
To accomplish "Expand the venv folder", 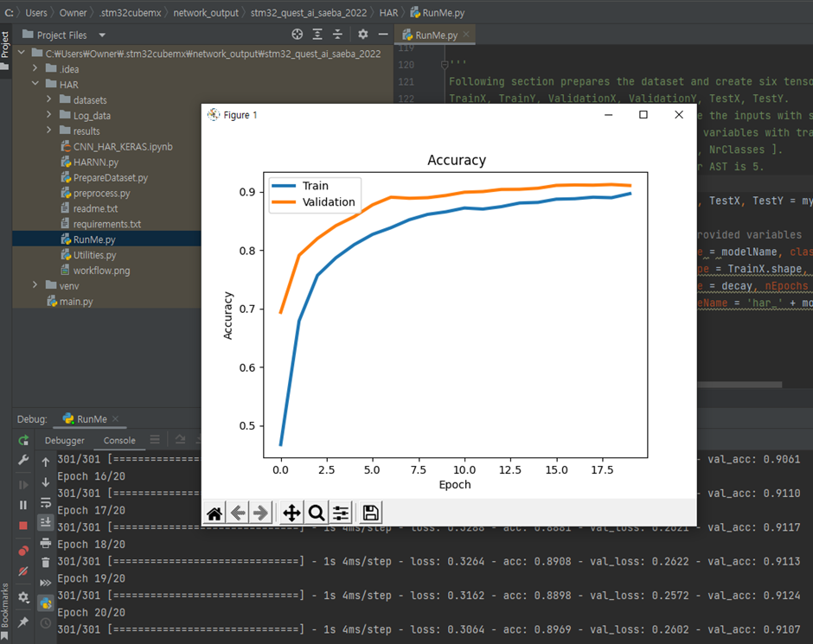I will (x=35, y=285).
